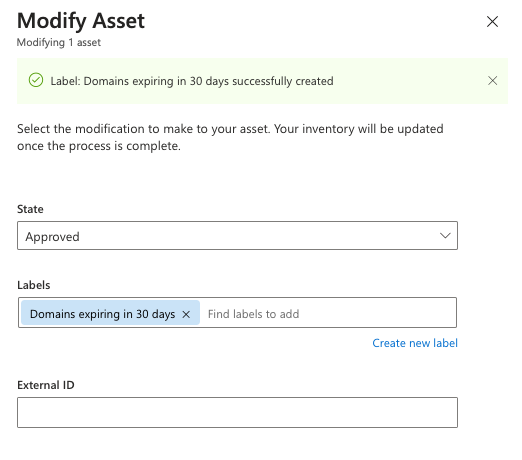Image resolution: width=522 pixels, height=460 pixels.
Task: Dismiss the label created success notification
Action: 492,81
